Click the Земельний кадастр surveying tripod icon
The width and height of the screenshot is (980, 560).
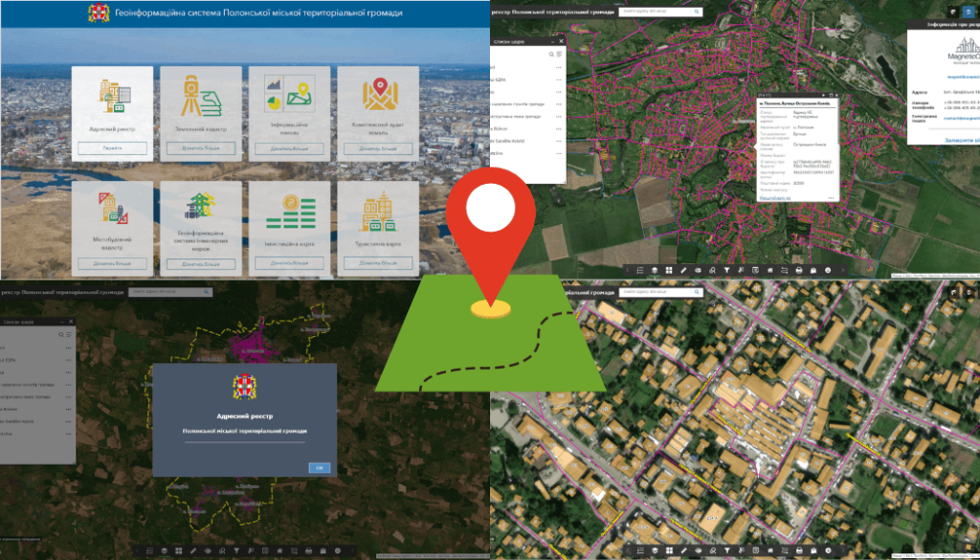[201, 97]
